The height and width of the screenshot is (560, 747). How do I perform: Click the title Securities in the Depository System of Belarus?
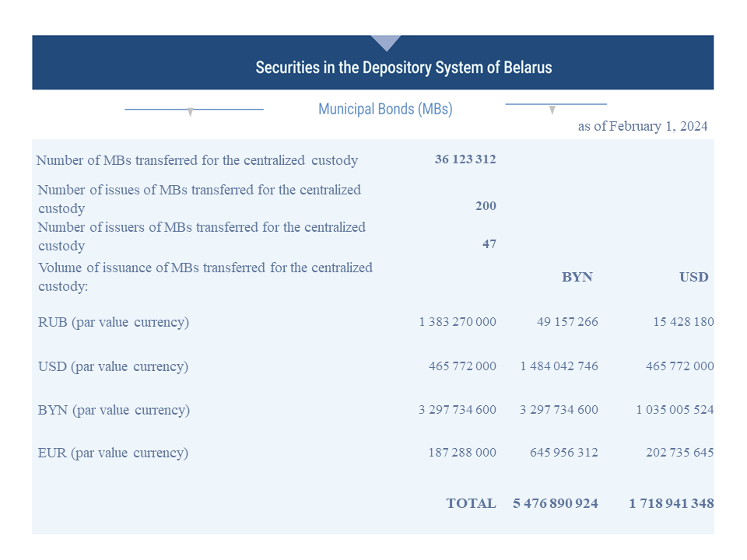click(x=404, y=68)
